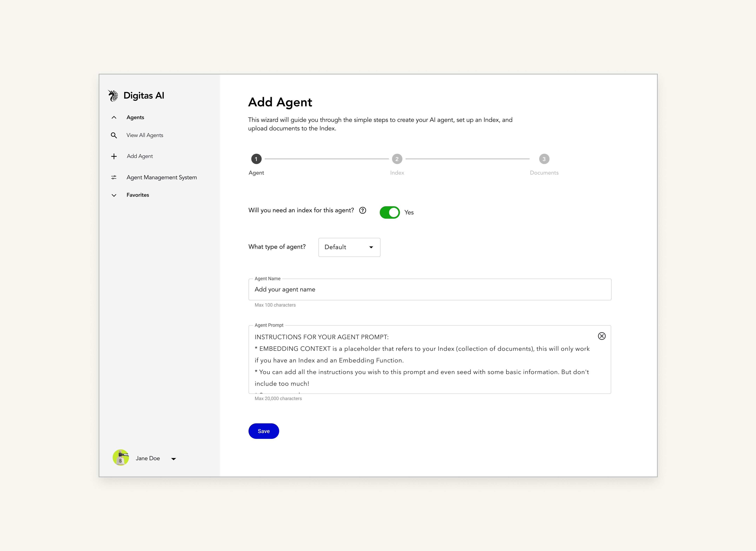Screen dimensions: 756x551
Task: Go to Add Agent sidebar link
Action: (x=140, y=156)
